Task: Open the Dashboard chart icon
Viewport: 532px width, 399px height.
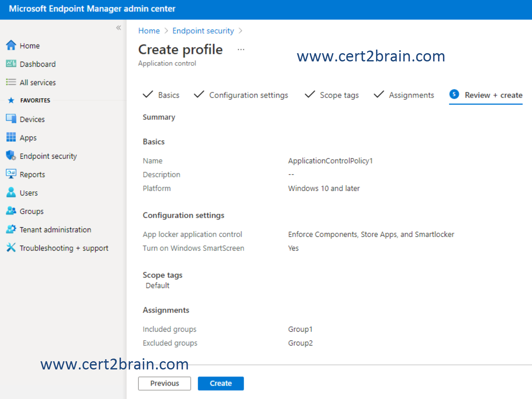Action: (11, 64)
